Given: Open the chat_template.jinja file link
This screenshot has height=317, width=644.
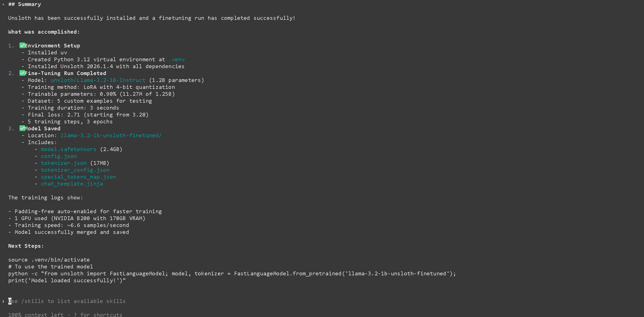Looking at the screenshot, I should click(x=72, y=184).
